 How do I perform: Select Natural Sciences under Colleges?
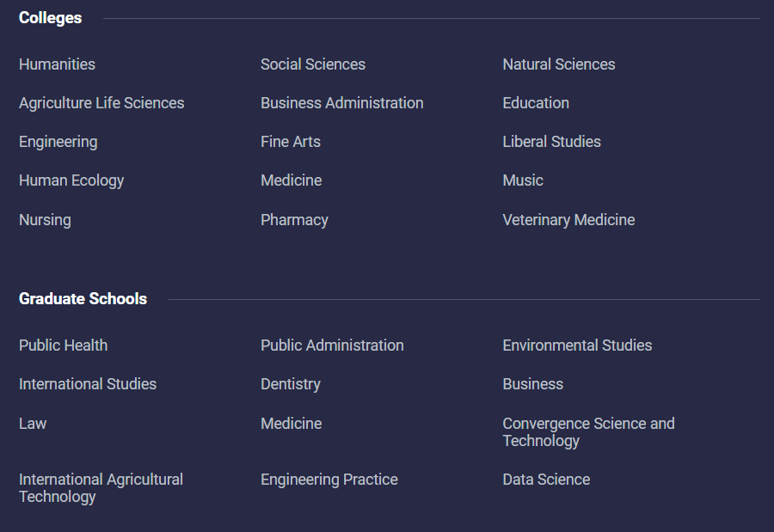tap(559, 64)
